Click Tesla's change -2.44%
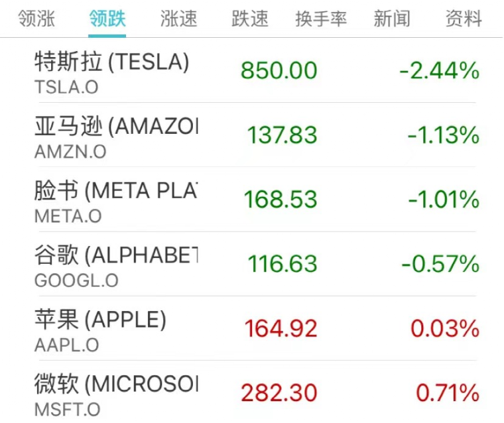 click(440, 70)
